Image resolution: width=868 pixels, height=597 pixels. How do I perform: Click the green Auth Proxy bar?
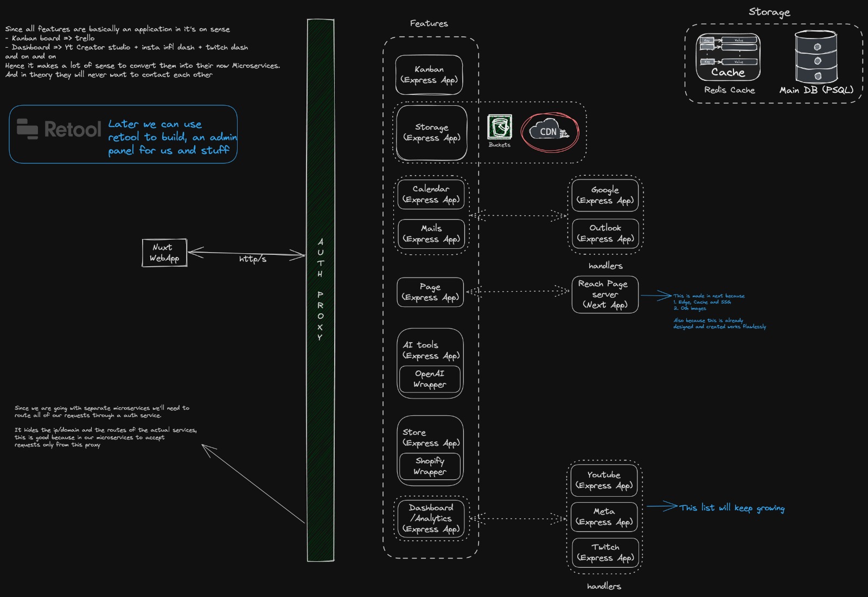[x=320, y=290]
